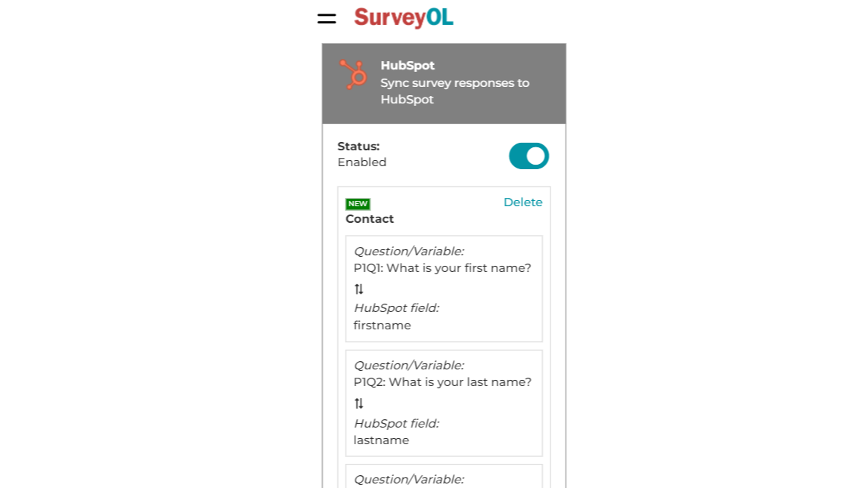Click the HubSpot title in the gray header
This screenshot has width=868, height=488.
tap(407, 65)
